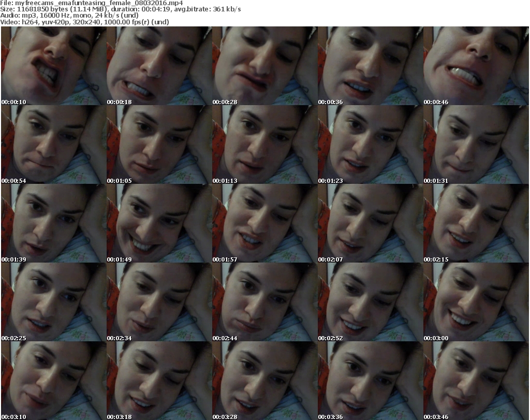Open the frame stamped 00:01:31
Screen dimensions: 530x420
coord(476,144)
